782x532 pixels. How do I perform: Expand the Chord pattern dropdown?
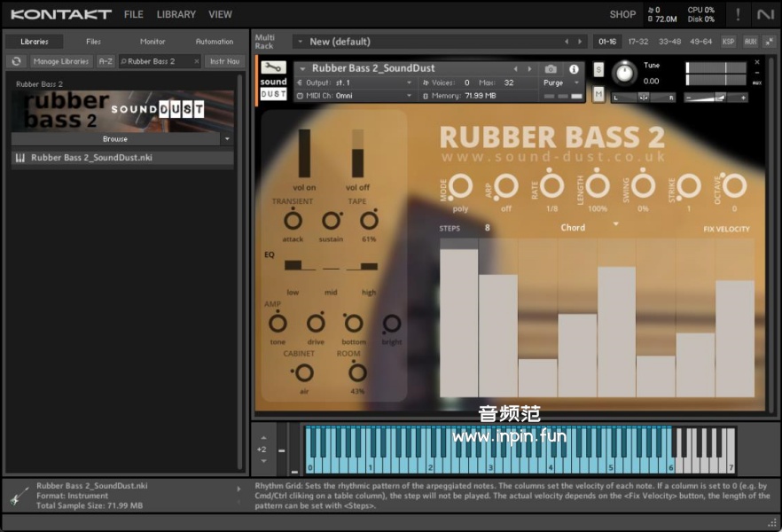pyautogui.click(x=616, y=225)
